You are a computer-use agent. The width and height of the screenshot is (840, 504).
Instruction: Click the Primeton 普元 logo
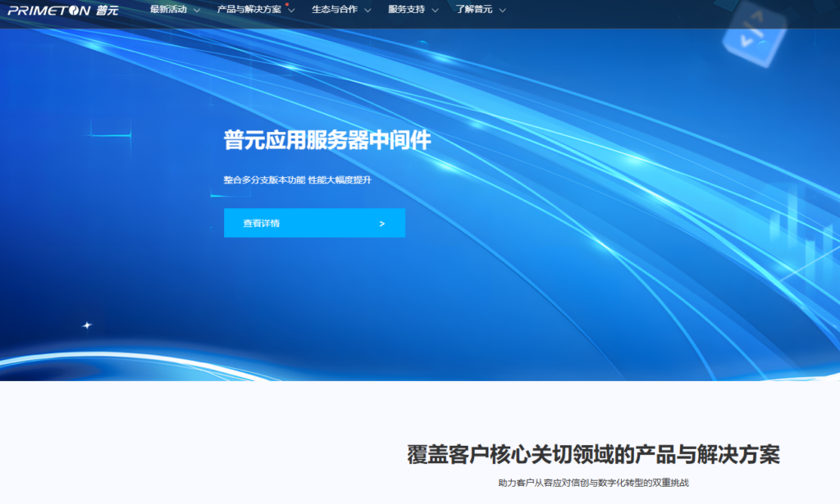[x=63, y=10]
